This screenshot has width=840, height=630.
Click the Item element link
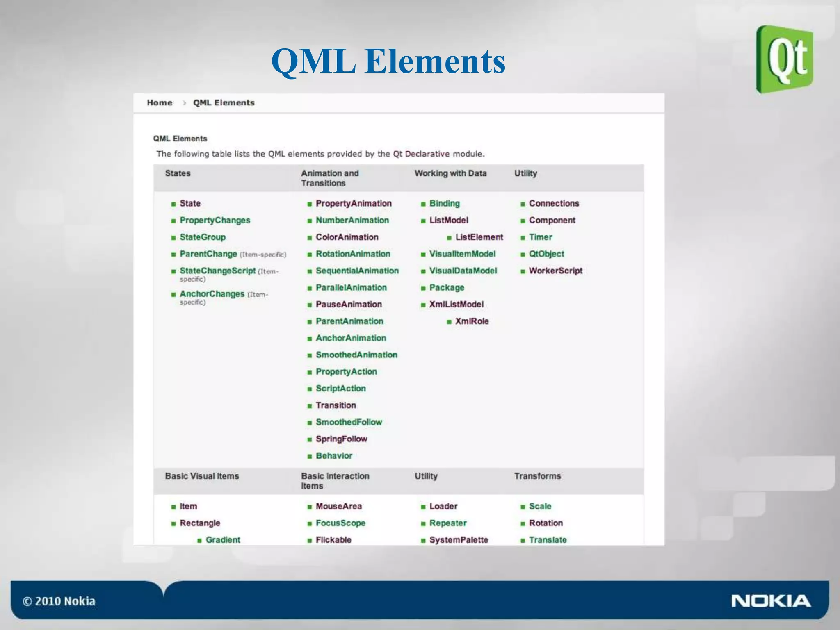pyautogui.click(x=188, y=506)
